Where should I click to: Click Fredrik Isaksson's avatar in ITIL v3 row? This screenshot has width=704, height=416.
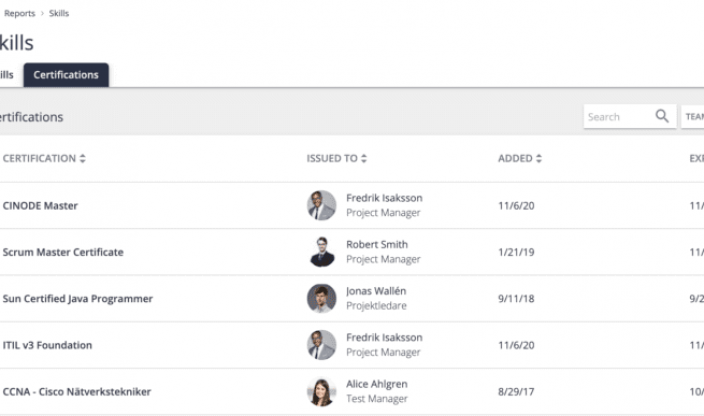click(321, 345)
